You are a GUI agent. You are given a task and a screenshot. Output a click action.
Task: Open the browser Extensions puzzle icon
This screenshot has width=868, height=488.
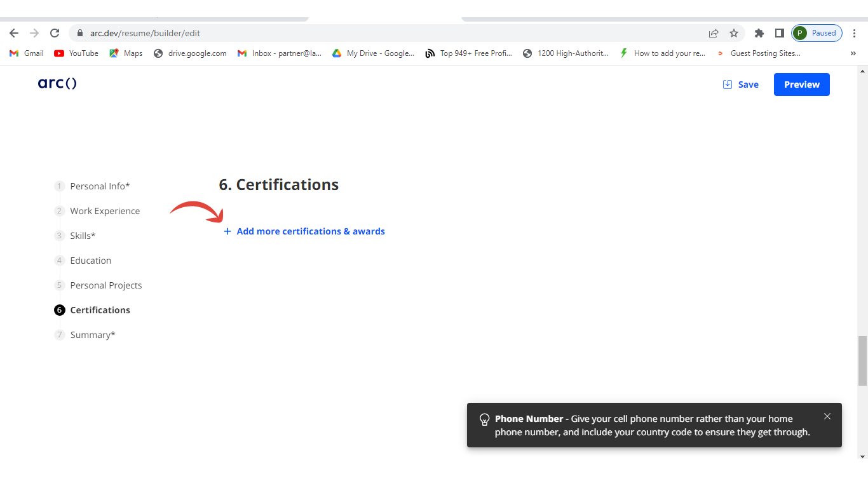coord(759,33)
